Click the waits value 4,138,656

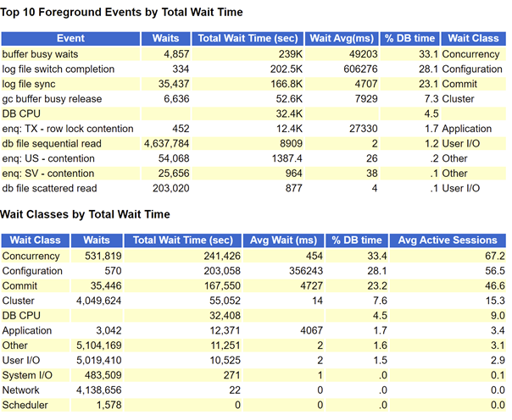point(98,390)
